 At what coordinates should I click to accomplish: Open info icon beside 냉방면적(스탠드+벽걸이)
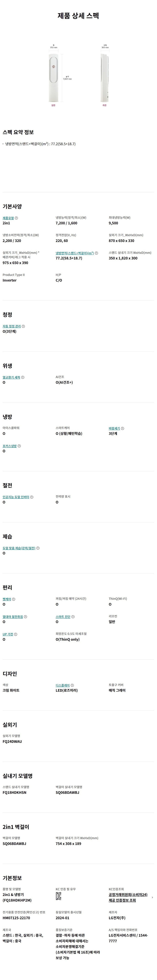point(96,253)
